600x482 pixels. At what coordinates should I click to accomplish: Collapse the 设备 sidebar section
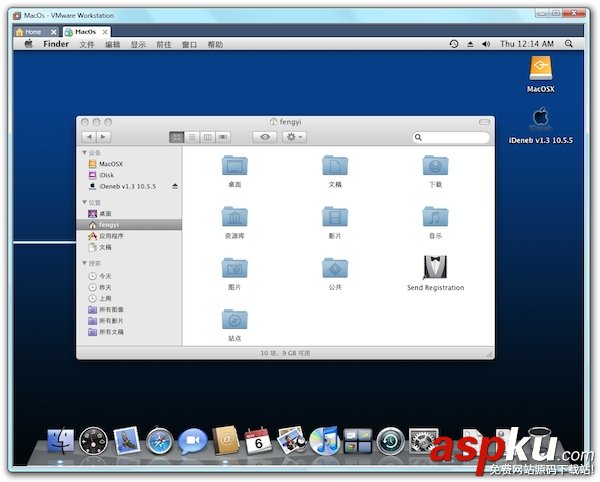[x=85, y=153]
